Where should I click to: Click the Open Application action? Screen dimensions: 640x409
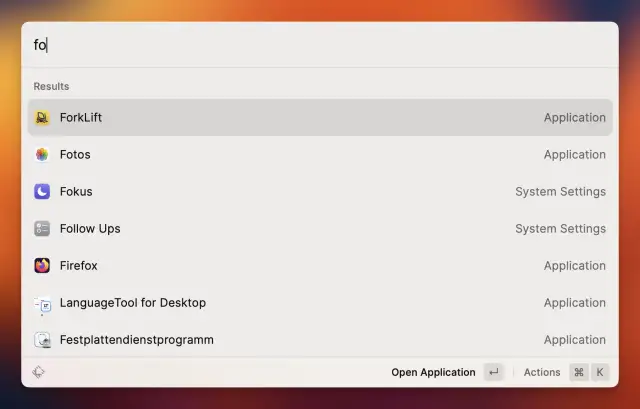point(433,372)
